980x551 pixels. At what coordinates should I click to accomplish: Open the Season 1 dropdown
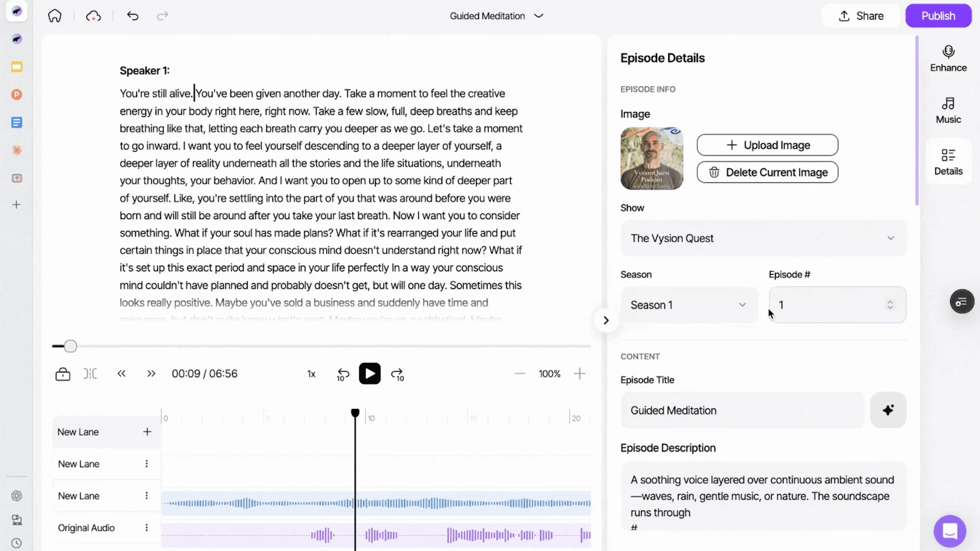[688, 304]
